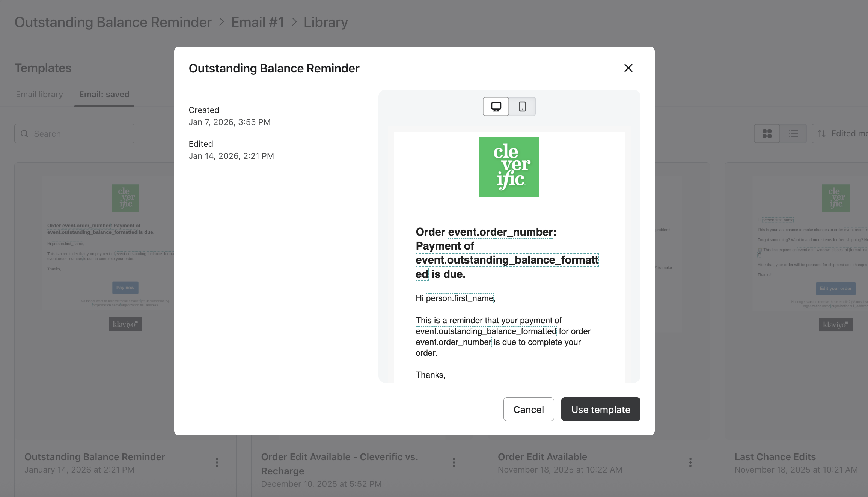Click the sort arrows icon beside Edited
868x497 pixels.
click(x=821, y=134)
